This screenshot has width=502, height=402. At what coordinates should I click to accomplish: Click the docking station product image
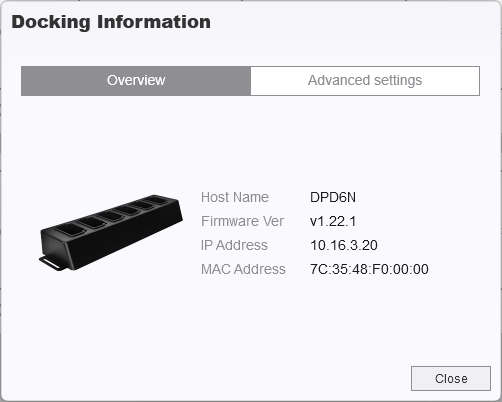click(x=111, y=232)
